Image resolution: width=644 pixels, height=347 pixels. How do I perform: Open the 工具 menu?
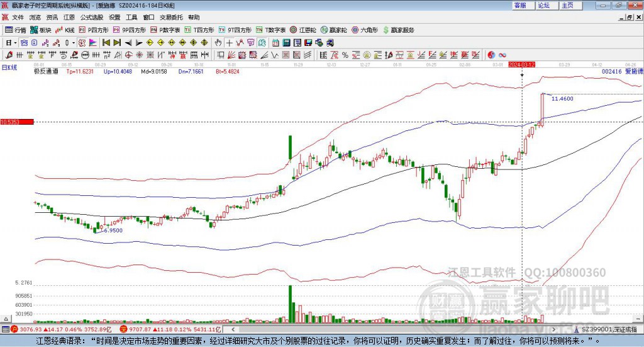[131, 17]
